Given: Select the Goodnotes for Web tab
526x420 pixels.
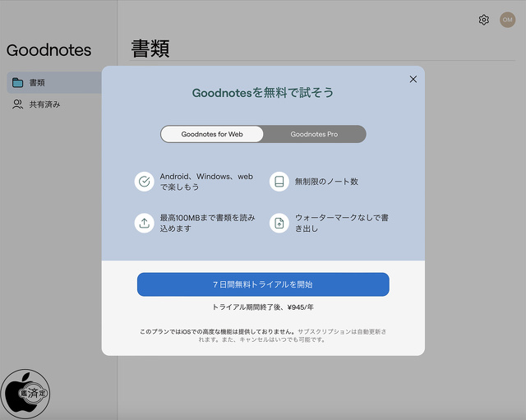Looking at the screenshot, I should 212,134.
